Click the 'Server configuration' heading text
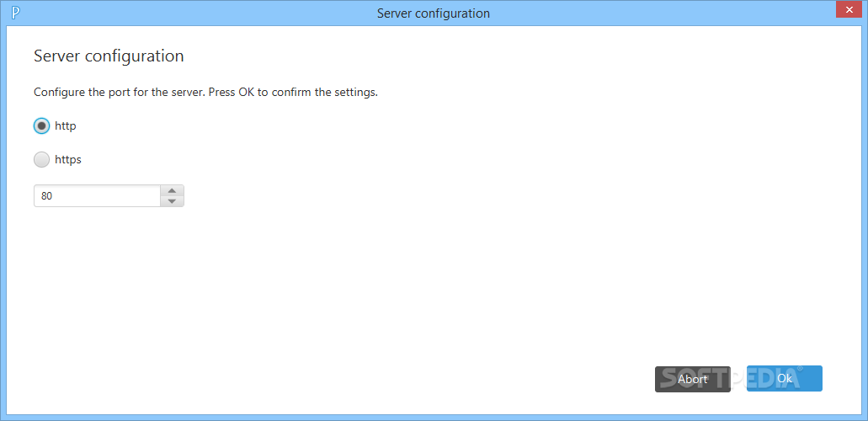The image size is (868, 421). click(x=109, y=56)
